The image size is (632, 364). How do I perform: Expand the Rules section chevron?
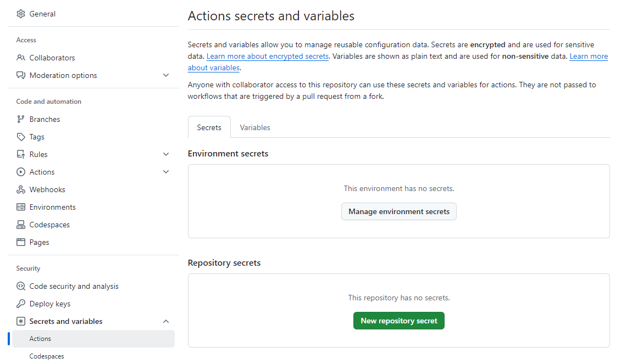[x=166, y=154]
